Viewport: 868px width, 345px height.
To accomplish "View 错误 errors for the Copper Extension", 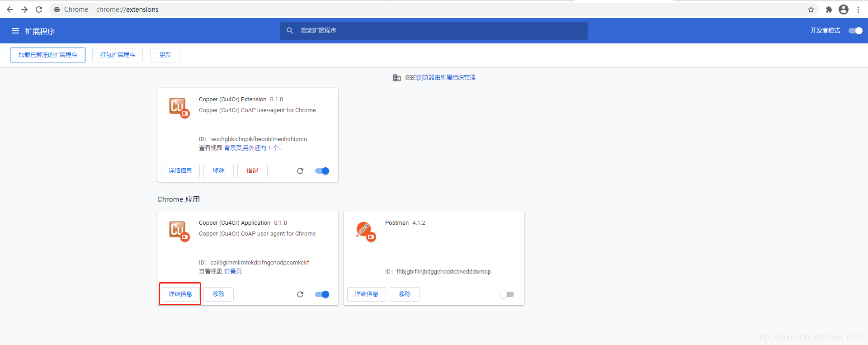I will (252, 171).
